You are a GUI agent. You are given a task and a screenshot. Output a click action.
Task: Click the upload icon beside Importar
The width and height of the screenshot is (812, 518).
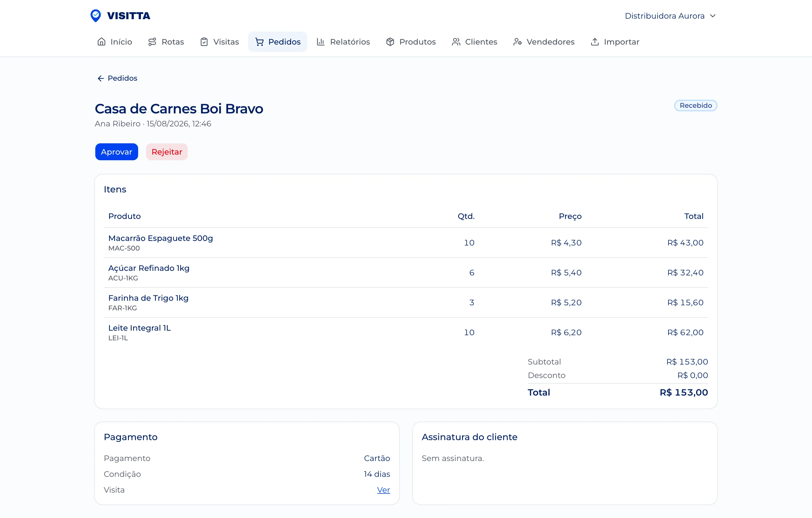(595, 42)
